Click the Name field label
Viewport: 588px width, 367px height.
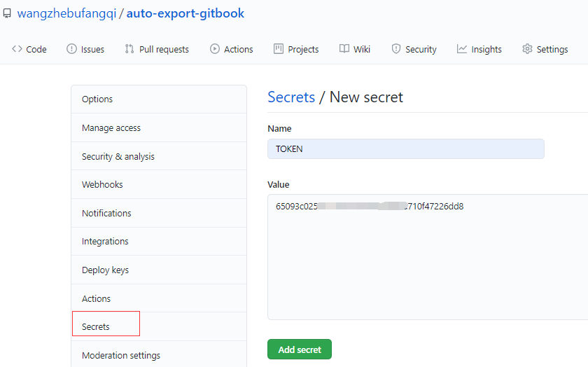(279, 129)
